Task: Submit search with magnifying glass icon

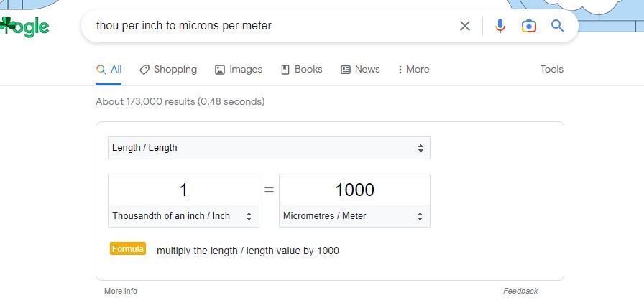Action: [x=557, y=26]
